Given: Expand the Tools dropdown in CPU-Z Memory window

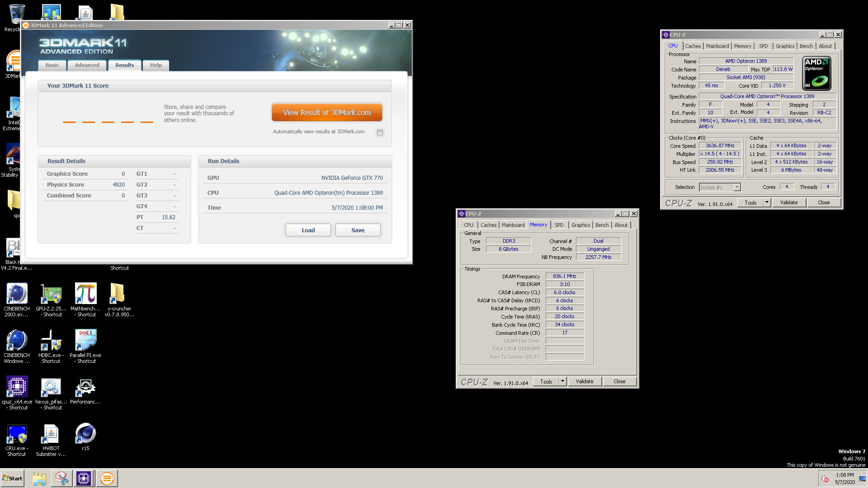Looking at the screenshot, I should [x=562, y=381].
